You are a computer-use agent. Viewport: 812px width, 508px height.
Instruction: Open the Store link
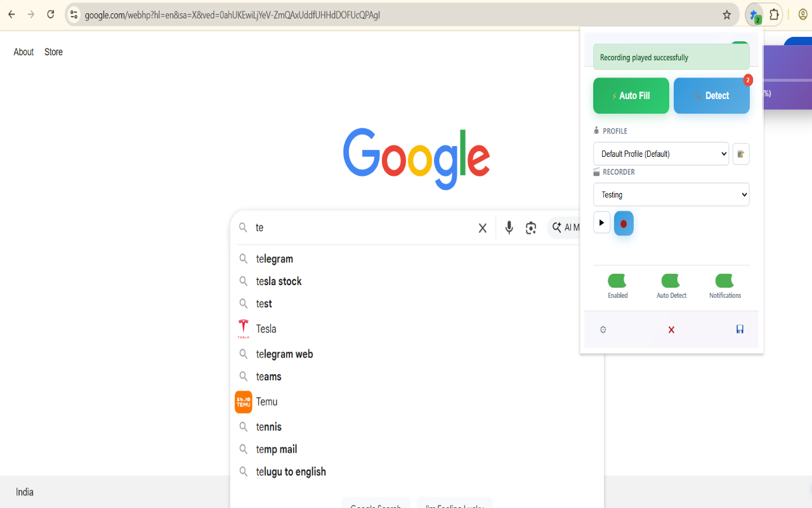pyautogui.click(x=53, y=52)
